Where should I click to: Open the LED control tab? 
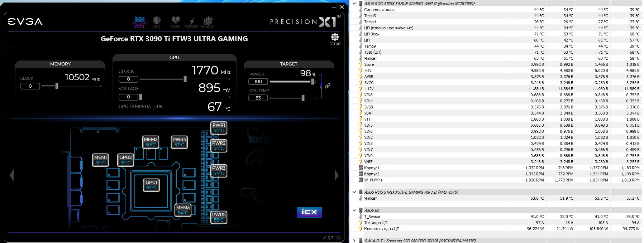click(157, 22)
